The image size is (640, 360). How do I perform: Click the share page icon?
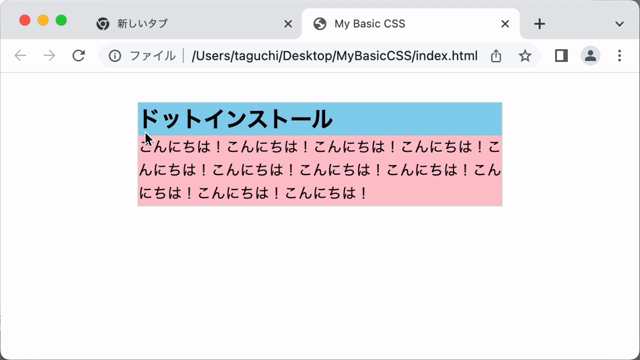click(496, 56)
